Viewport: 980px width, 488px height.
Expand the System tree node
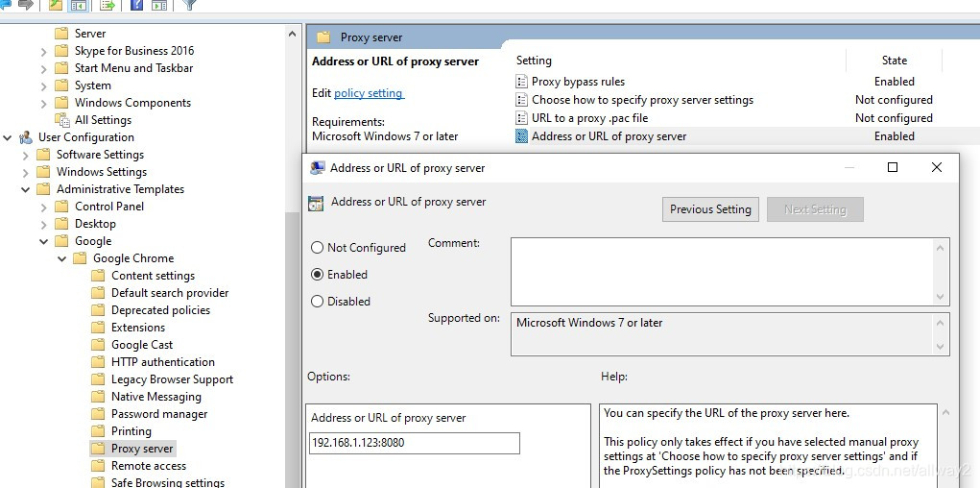click(x=43, y=85)
